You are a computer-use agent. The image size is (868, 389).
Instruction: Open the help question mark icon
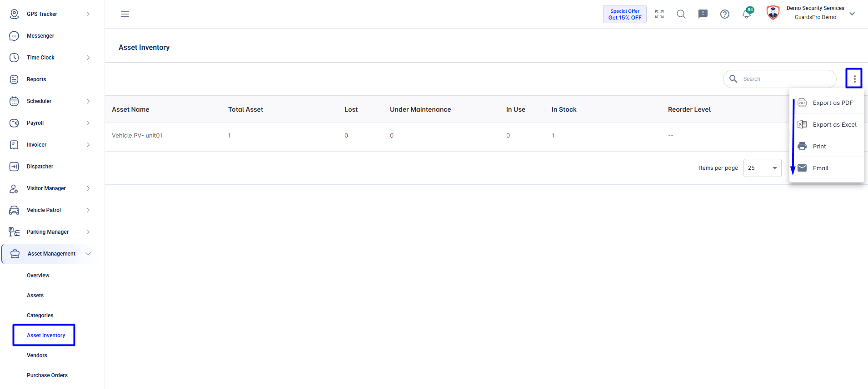pos(725,14)
